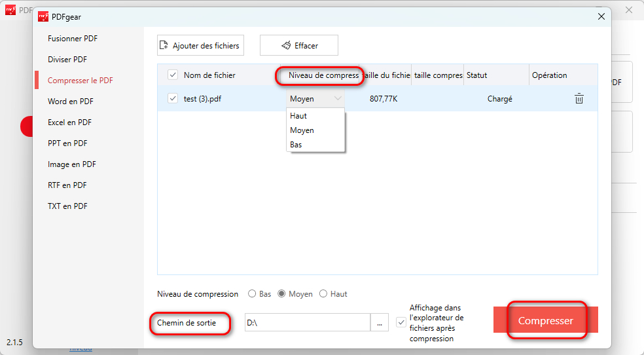The image size is (644, 355).
Task: Click the file name test (3).pdf
Action: [202, 99]
